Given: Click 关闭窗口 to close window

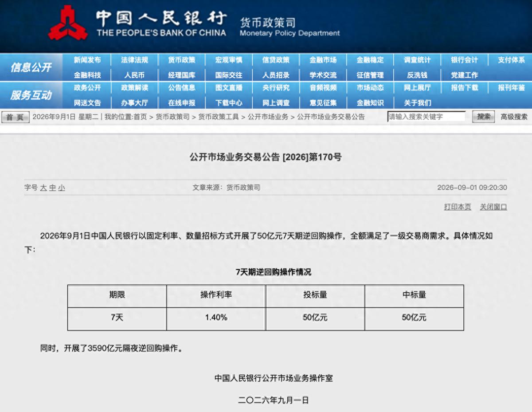Looking at the screenshot, I should 493,207.
